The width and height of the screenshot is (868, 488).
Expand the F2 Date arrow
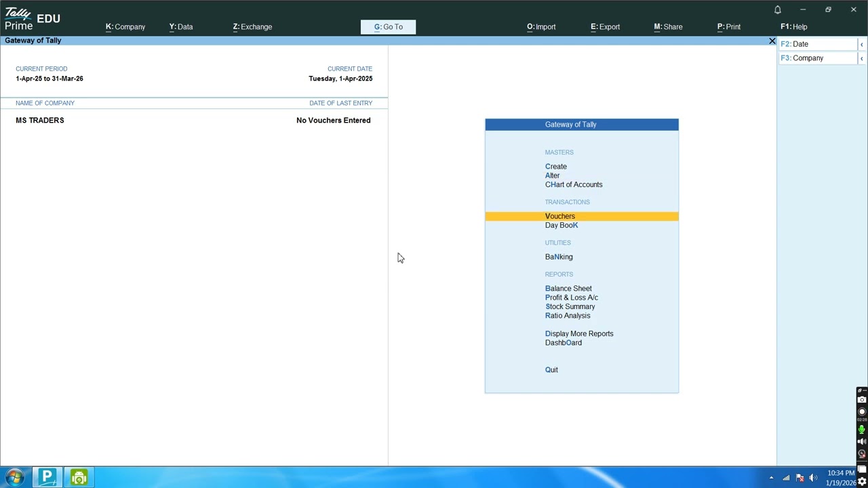(x=861, y=44)
